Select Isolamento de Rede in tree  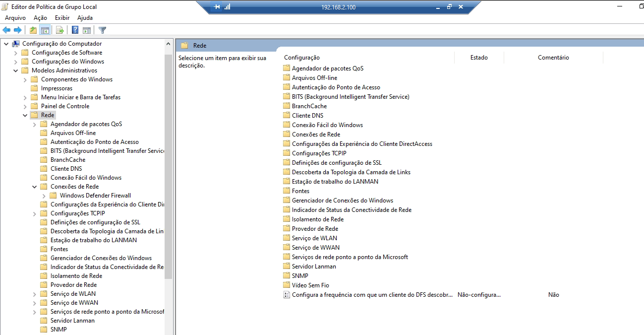coord(76,276)
